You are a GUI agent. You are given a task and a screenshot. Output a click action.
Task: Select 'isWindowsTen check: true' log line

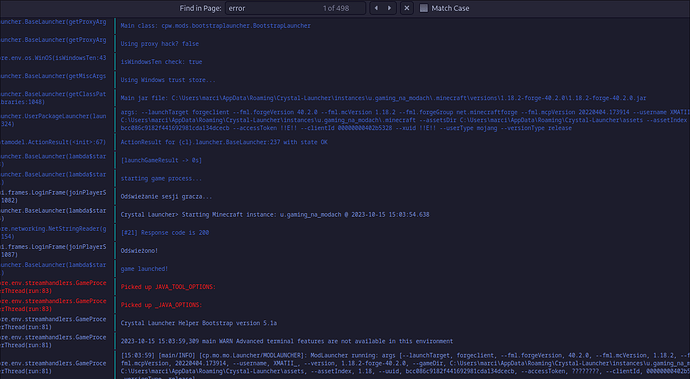[161, 62]
